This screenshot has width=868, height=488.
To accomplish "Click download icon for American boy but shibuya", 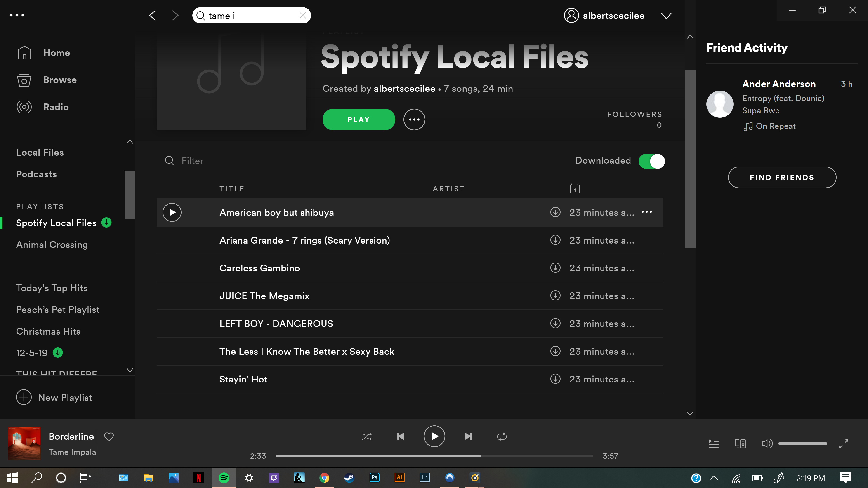I will click(555, 212).
